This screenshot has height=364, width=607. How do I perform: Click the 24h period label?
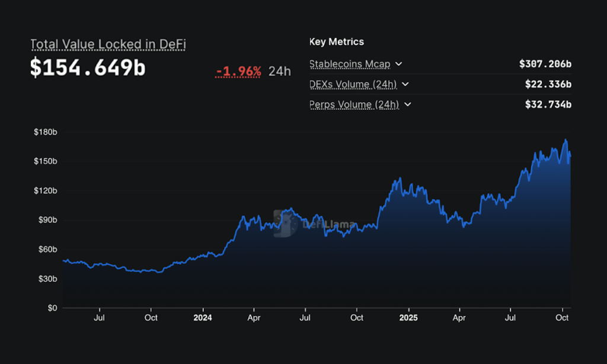[x=279, y=72]
